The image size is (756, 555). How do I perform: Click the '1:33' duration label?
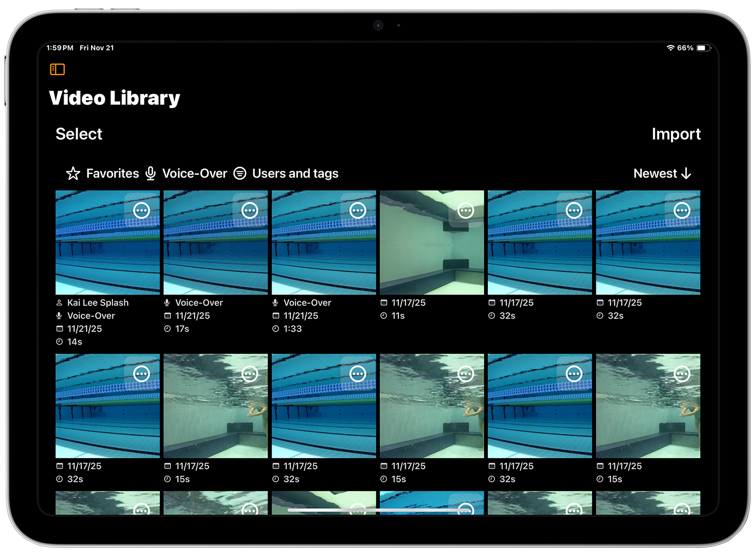point(293,329)
